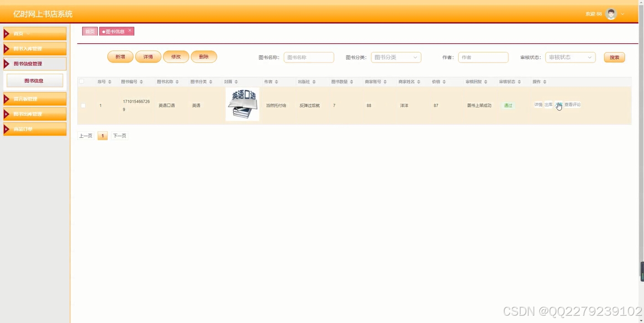Click the 搜索 button
The width and height of the screenshot is (644, 323).
(614, 57)
